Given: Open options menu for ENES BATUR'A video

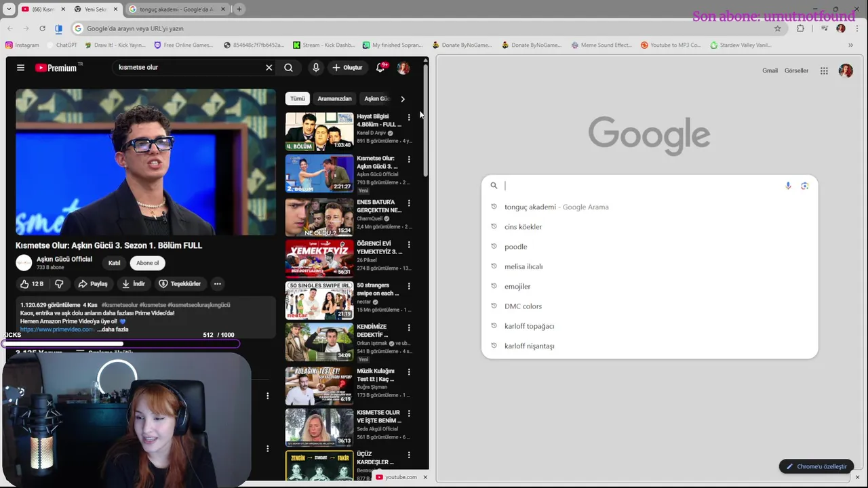Looking at the screenshot, I should (x=409, y=203).
